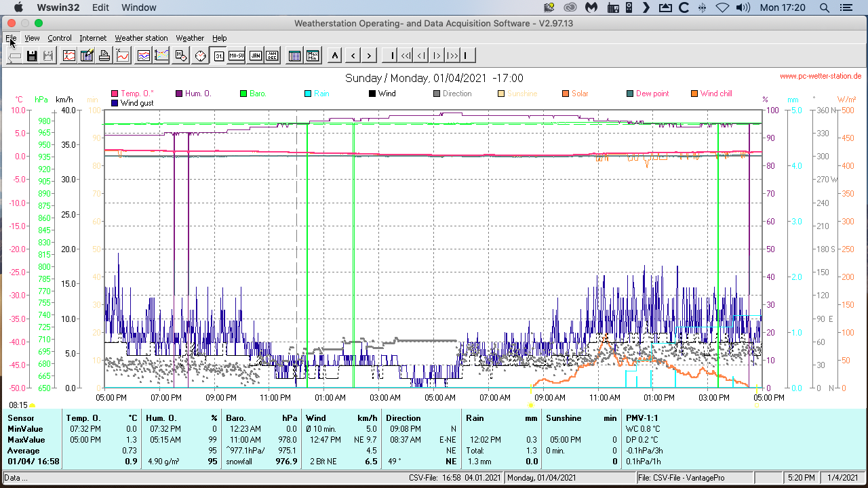
Task: Click the 'snowfall' text in Baro. column
Action: [x=241, y=462]
